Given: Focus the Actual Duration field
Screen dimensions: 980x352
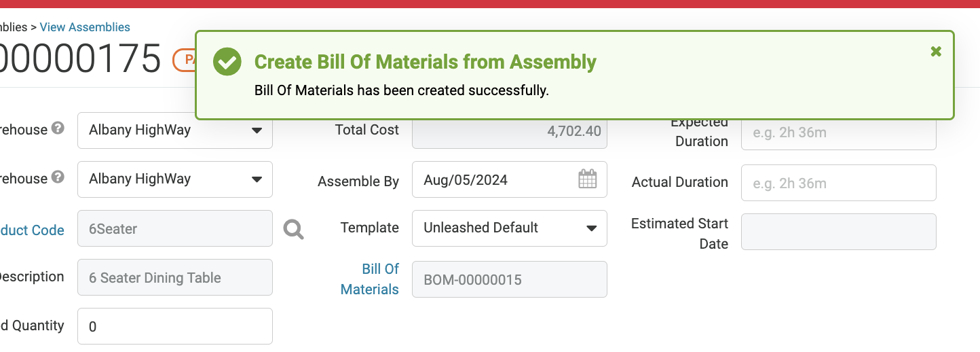Looking at the screenshot, I should click(838, 183).
